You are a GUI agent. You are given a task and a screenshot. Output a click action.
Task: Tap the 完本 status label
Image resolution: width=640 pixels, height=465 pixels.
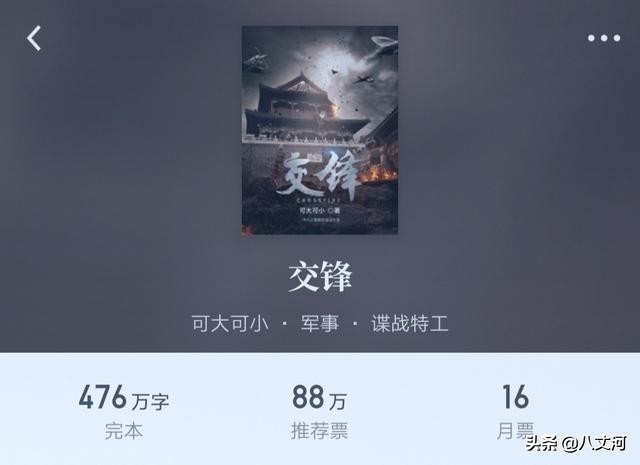(124, 431)
